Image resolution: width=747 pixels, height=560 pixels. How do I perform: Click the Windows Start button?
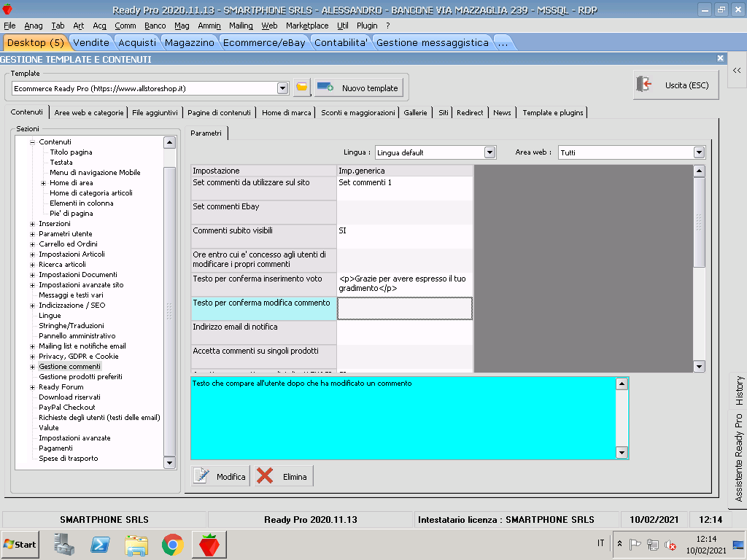[x=20, y=544]
